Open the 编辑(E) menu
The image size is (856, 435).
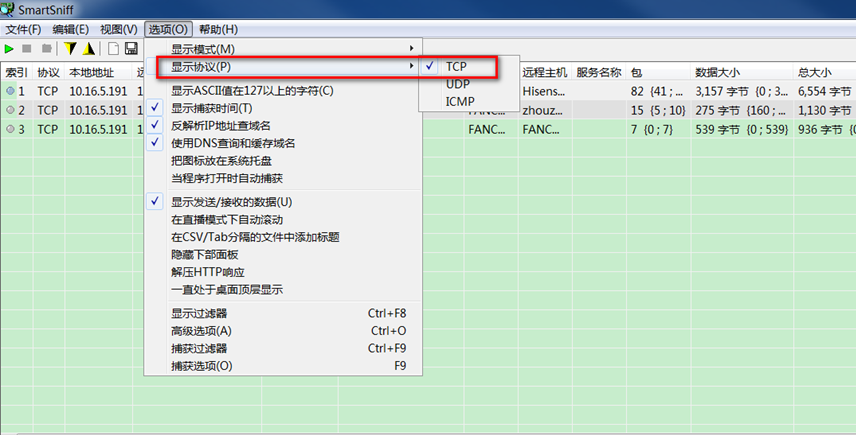pos(70,29)
